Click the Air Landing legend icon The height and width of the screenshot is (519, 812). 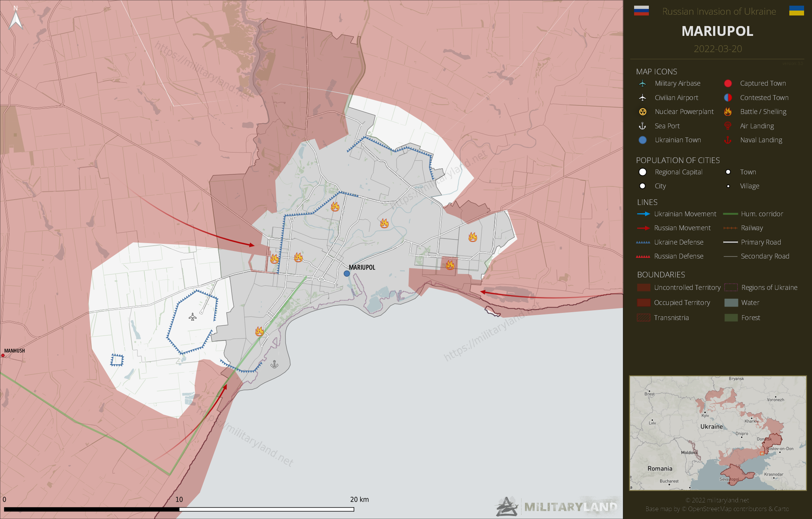(x=727, y=126)
